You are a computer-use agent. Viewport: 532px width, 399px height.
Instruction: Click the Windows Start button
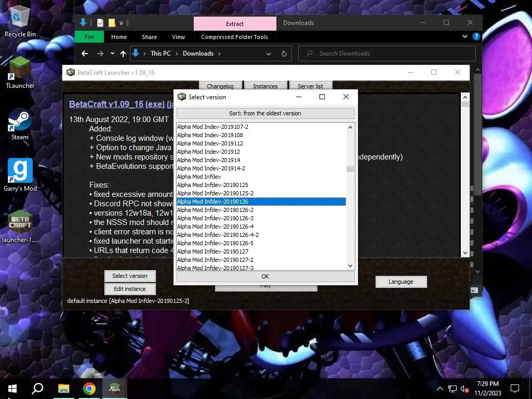[12, 389]
